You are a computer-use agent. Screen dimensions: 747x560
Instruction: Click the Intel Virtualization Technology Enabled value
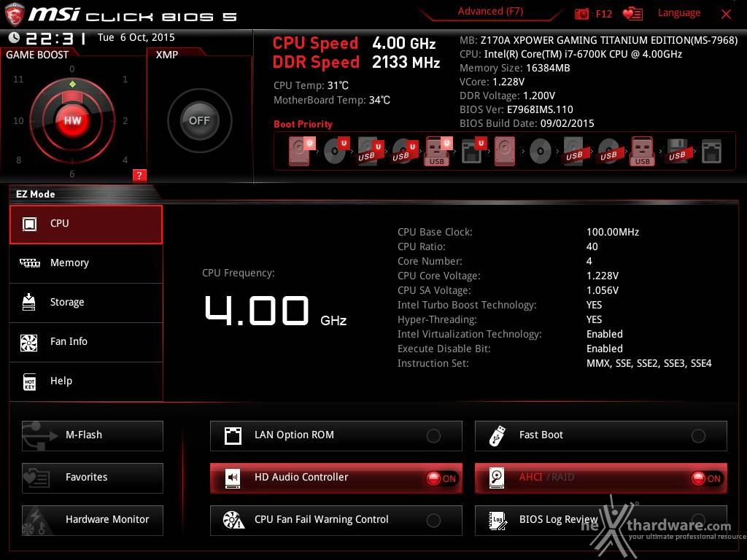click(x=605, y=334)
